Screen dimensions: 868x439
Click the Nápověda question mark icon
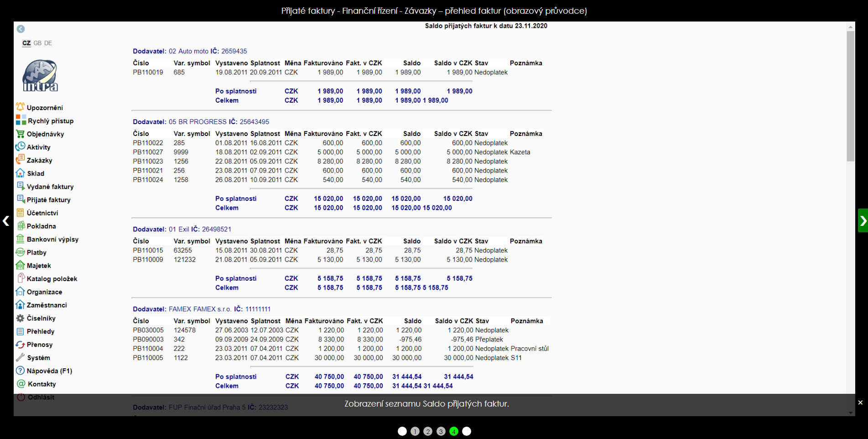[20, 371]
